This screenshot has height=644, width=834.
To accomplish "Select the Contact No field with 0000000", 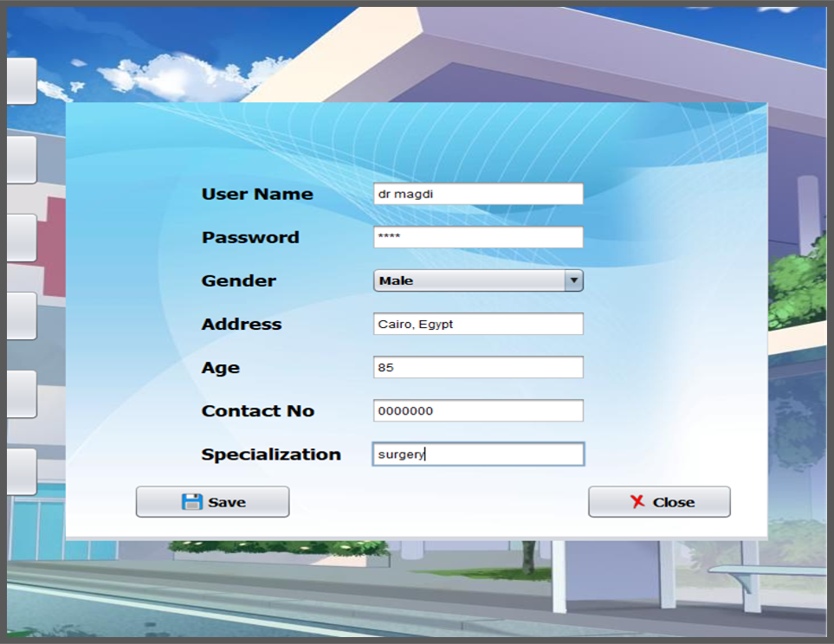I will 477,409.
